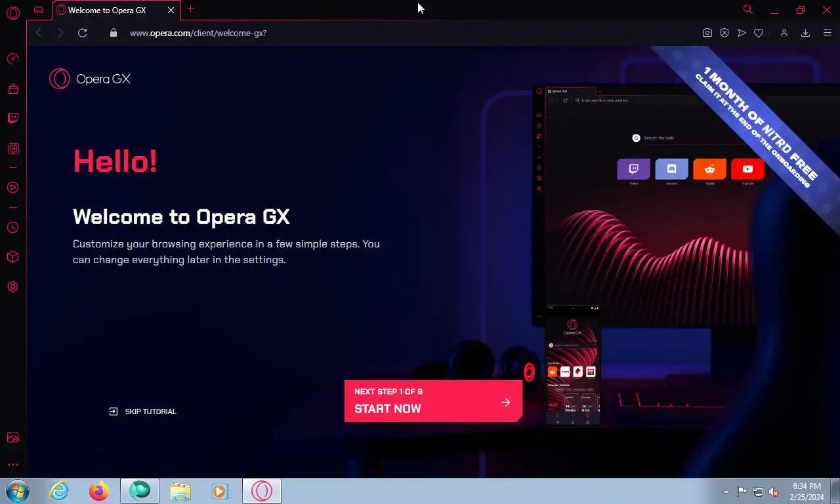Screen dimensions: 840x504
Task: Open a new tab with plus button
Action: [x=190, y=9]
